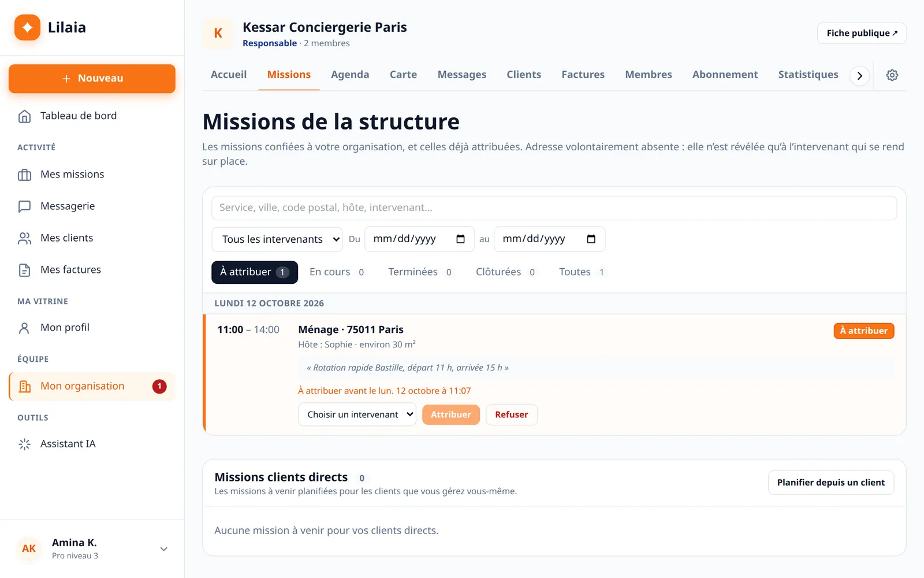Image resolution: width=924 pixels, height=578 pixels.
Task: Click the K avatar of Kessar Conciergerie
Action: (x=218, y=33)
